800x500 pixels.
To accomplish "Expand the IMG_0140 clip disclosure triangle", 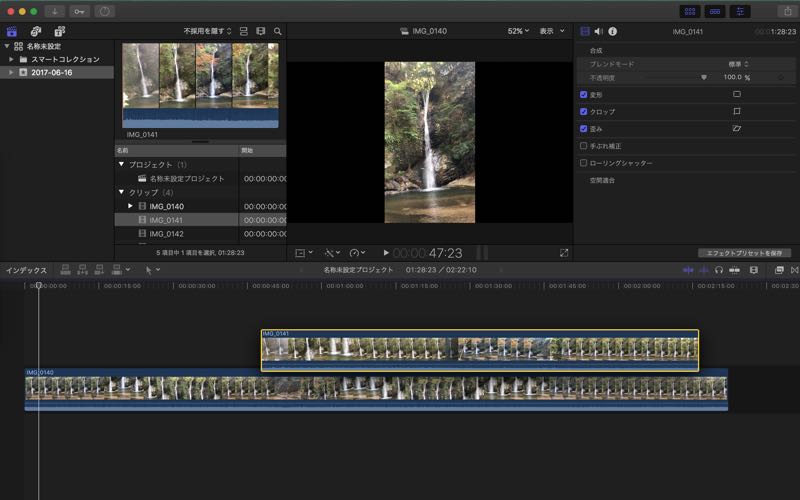I will tap(130, 206).
